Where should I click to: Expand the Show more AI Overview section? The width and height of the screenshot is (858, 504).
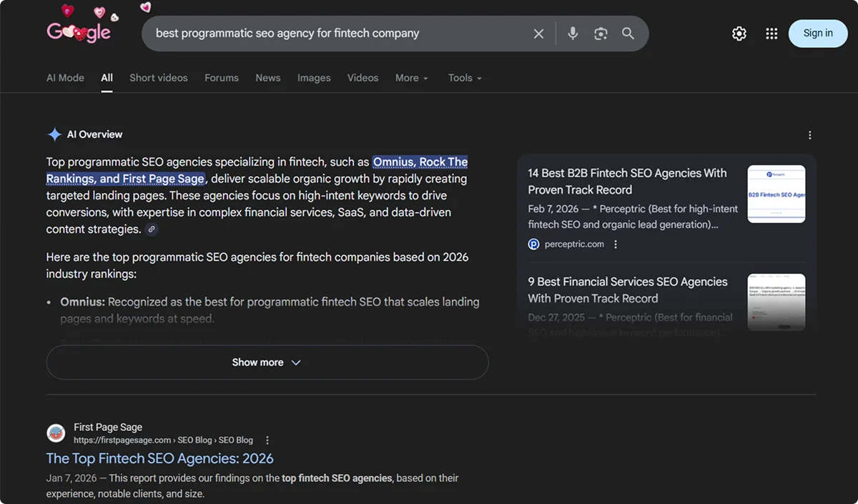coord(267,362)
